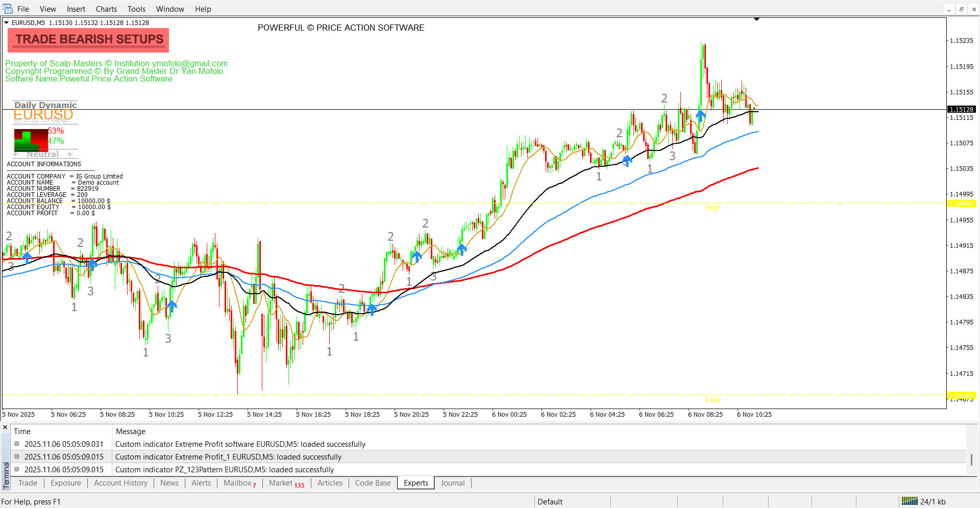The height and width of the screenshot is (508, 980).
Task: Open the Charts menu
Action: coord(106,9)
